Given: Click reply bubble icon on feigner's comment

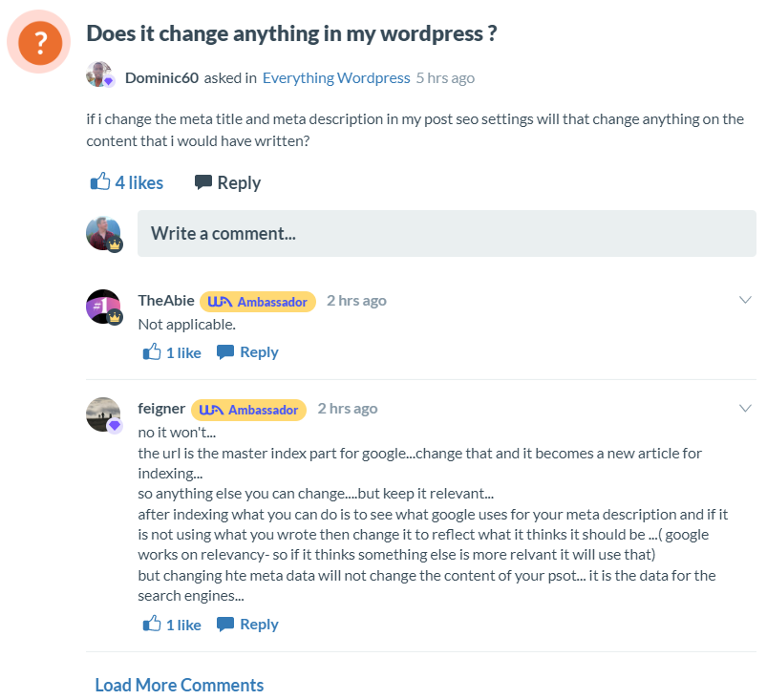Looking at the screenshot, I should 225,625.
